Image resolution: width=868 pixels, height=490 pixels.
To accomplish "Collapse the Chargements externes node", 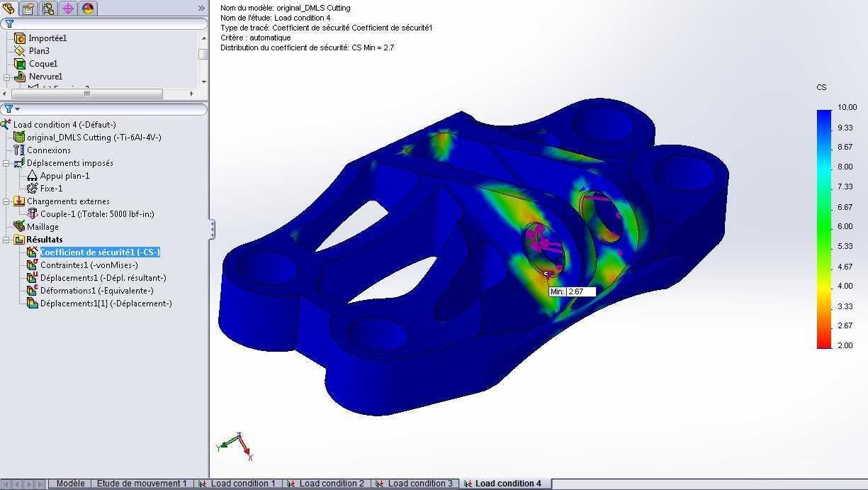I will tap(7, 201).
